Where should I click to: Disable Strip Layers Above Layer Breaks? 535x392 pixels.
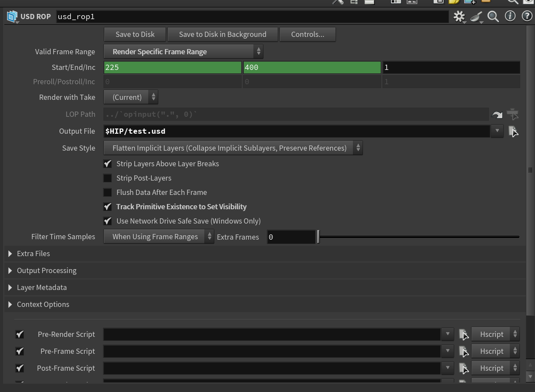coord(108,164)
